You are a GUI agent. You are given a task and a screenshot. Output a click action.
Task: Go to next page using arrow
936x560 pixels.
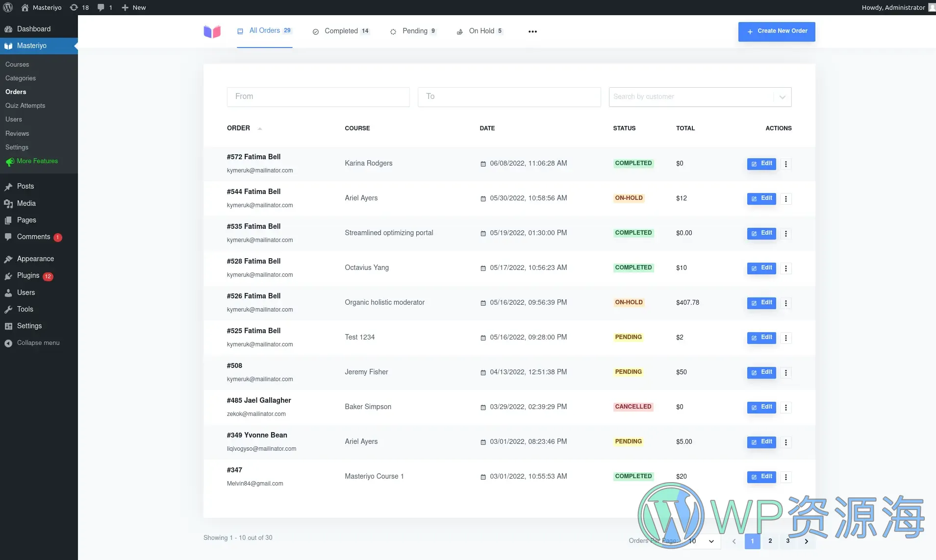click(x=806, y=541)
